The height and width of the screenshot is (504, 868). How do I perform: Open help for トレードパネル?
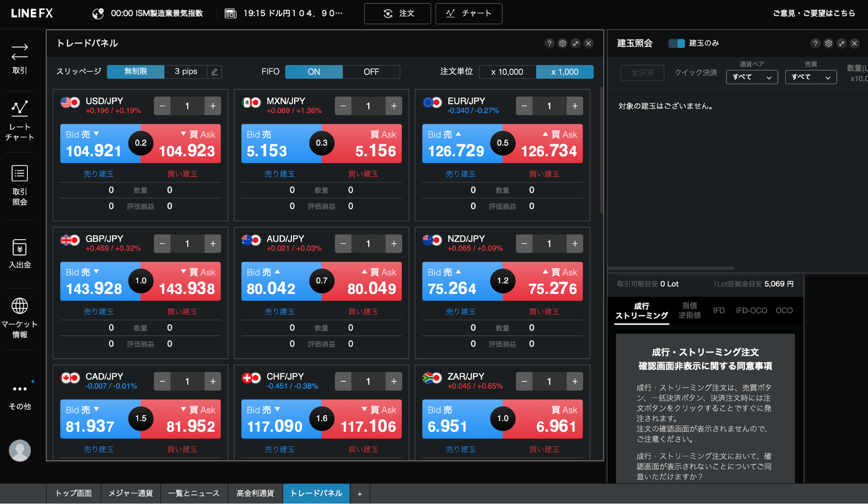click(x=549, y=43)
